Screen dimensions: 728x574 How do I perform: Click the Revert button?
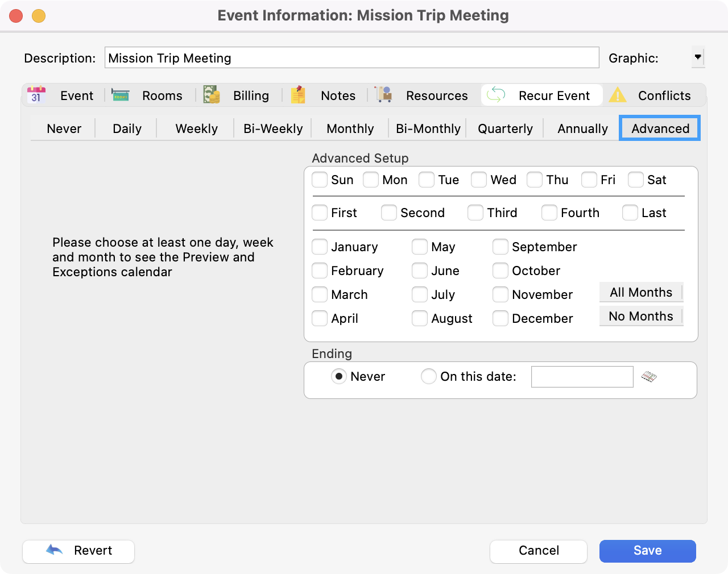(78, 551)
